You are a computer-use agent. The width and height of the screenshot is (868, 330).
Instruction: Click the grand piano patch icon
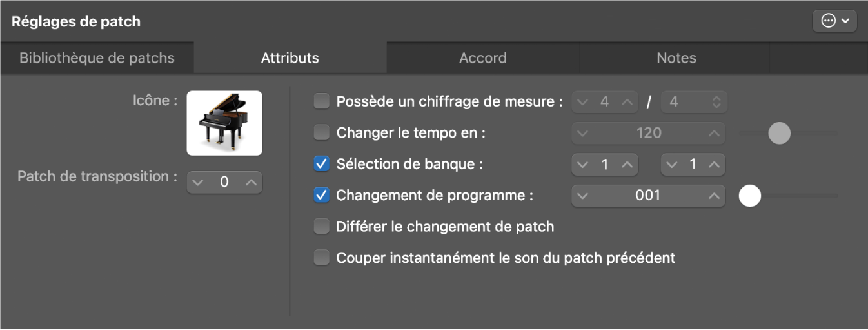(224, 123)
